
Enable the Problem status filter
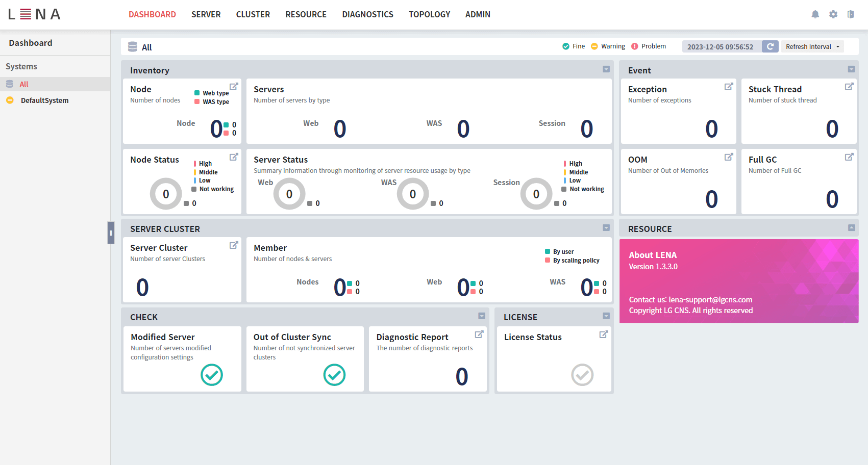coord(649,46)
